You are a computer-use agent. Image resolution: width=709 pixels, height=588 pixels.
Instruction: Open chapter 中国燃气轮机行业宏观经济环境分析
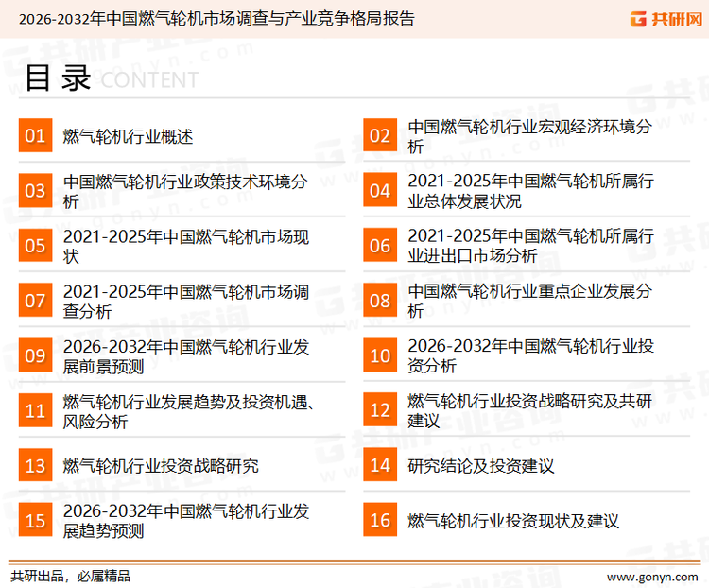[529, 136]
